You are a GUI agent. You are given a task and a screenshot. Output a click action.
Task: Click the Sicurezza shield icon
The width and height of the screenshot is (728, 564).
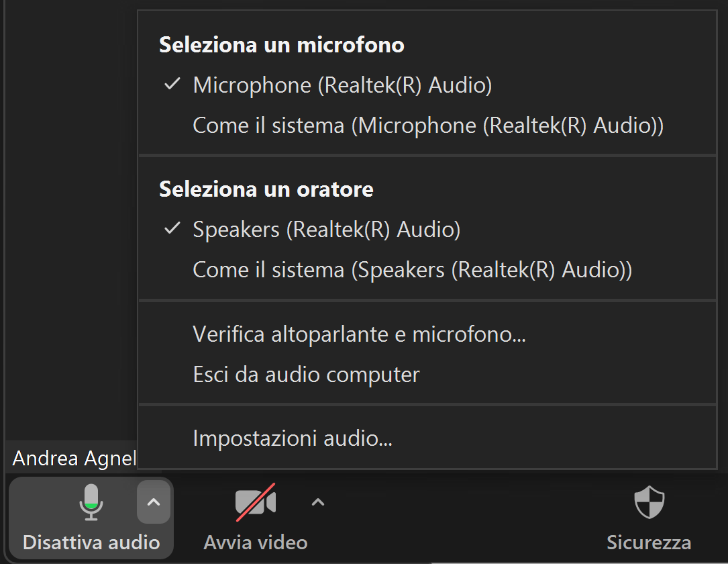click(649, 502)
